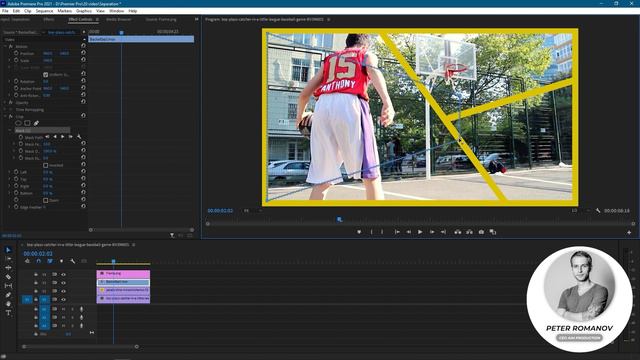Open Comparison View in Program monitor
640x360 pixels.
tap(493, 232)
